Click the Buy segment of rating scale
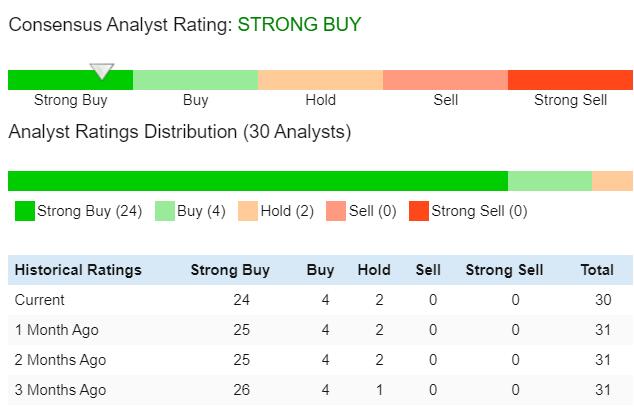The image size is (634, 420). [x=196, y=80]
